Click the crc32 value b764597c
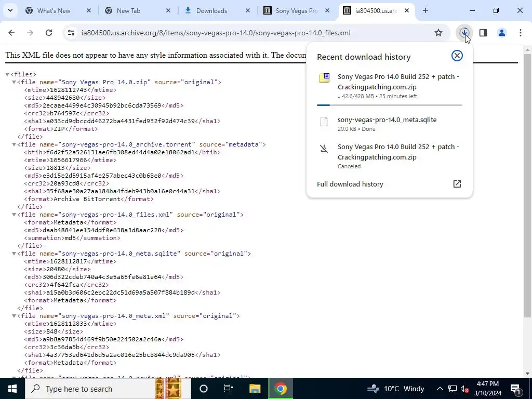532x399 pixels. pos(65,113)
